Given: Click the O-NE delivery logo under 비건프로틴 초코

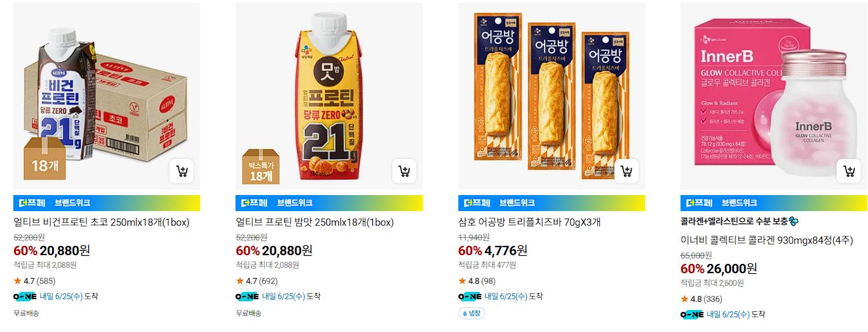Looking at the screenshot, I should [x=25, y=297].
